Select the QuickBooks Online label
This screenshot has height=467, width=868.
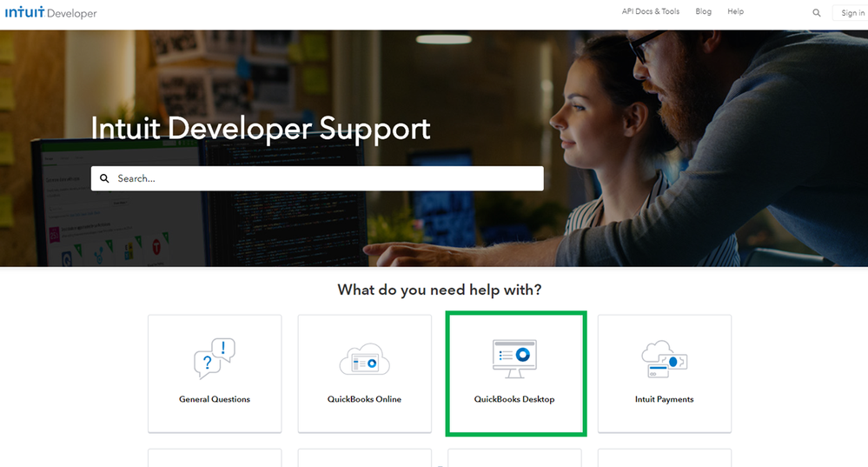(364, 399)
